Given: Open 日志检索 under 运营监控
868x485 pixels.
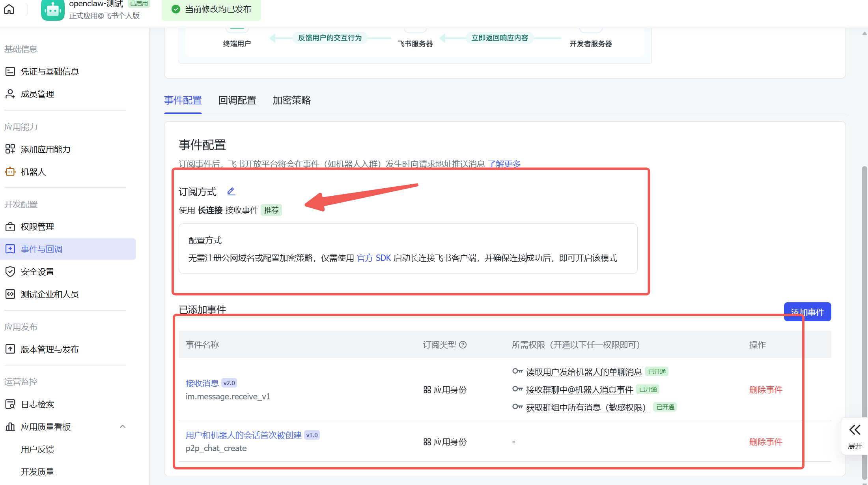Looking at the screenshot, I should [37, 404].
